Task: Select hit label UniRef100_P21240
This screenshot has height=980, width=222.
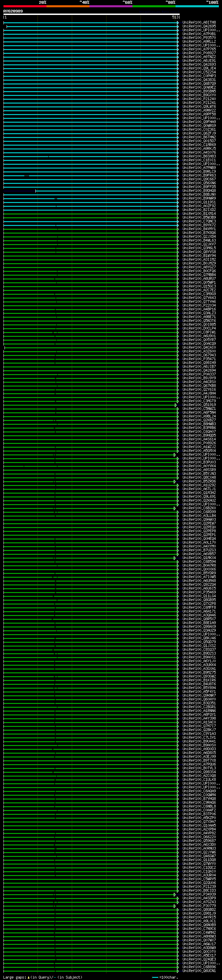Action: point(199,99)
